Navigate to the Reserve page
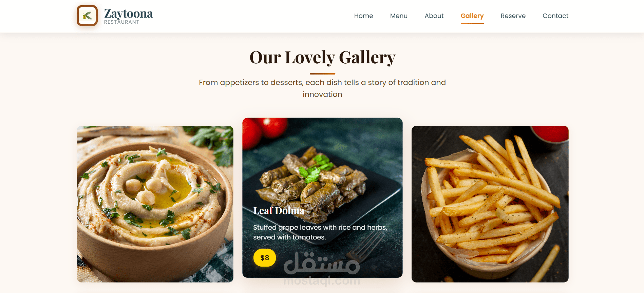This screenshot has height=293, width=644. pyautogui.click(x=513, y=16)
